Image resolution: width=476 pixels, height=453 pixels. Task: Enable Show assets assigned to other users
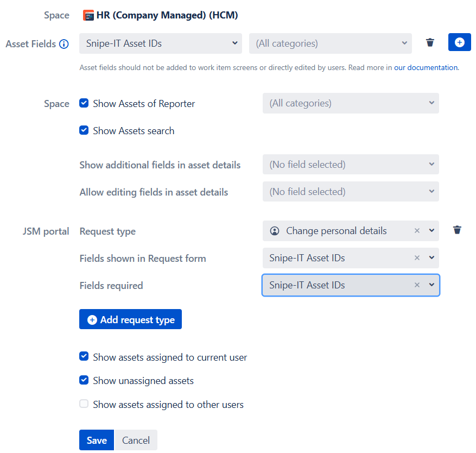[84, 404]
